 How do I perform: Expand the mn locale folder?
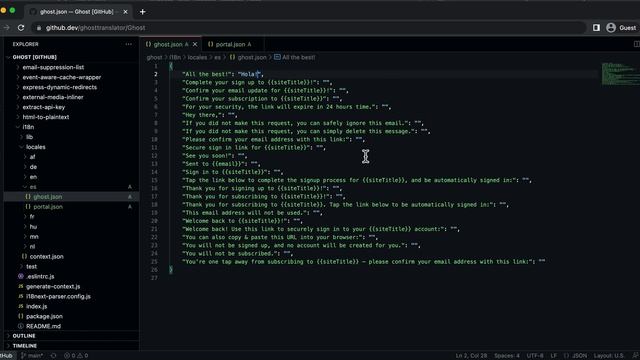tap(34, 237)
